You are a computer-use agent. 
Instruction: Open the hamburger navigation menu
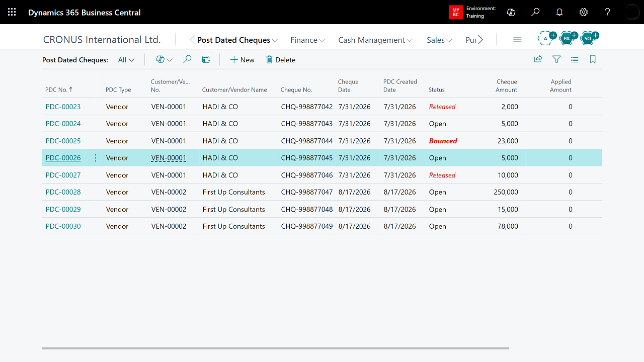(517, 40)
